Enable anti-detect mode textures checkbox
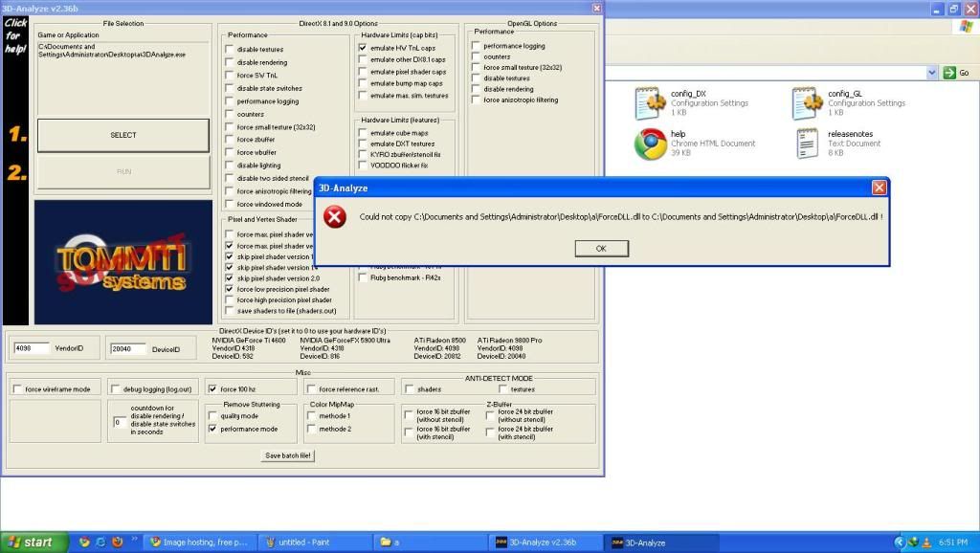Image resolution: width=980 pixels, height=553 pixels. pyautogui.click(x=502, y=388)
